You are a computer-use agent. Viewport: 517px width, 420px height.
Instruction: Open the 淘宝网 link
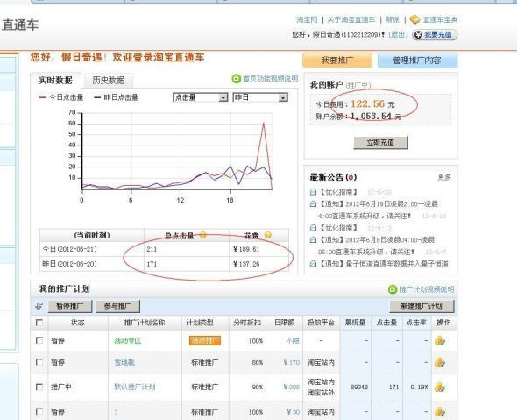307,20
